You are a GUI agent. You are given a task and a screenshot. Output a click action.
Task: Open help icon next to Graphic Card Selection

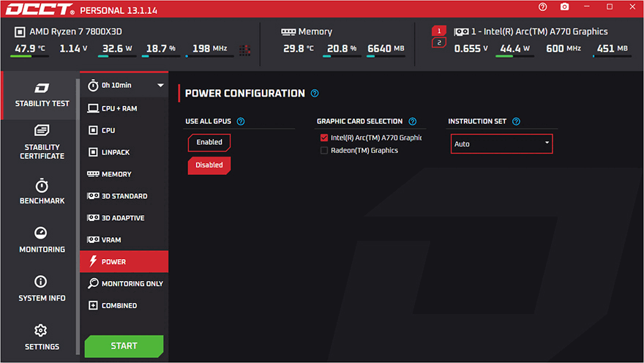(412, 121)
